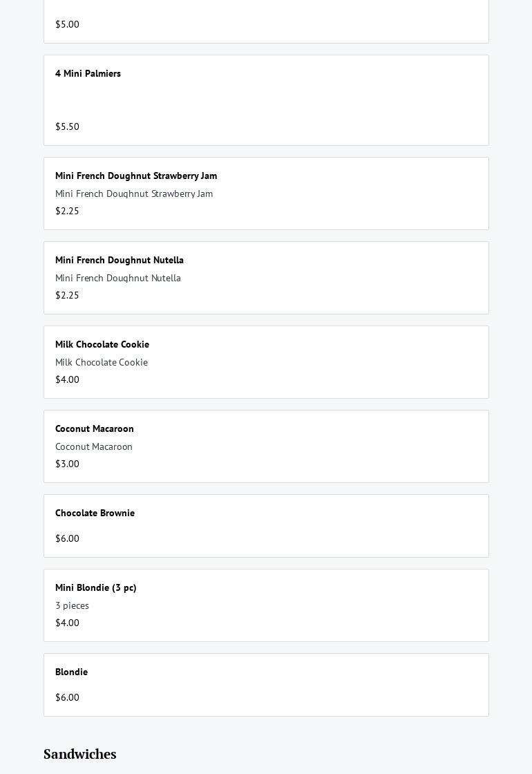Screen dimensions: 532x774
Task: Click the '3 pieces' description text
Action: tap(72, 605)
